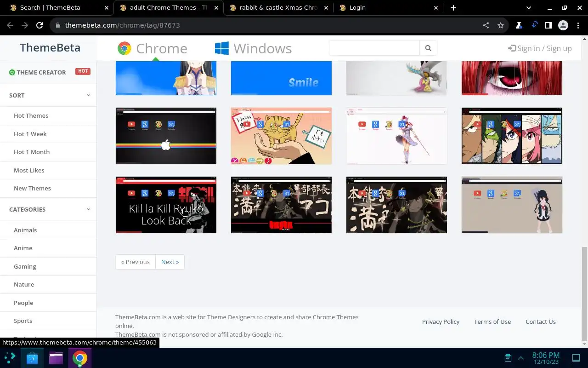Switch to the rabbit & castle Xmas tab
Image resolution: width=588 pixels, height=368 pixels.
click(x=278, y=8)
